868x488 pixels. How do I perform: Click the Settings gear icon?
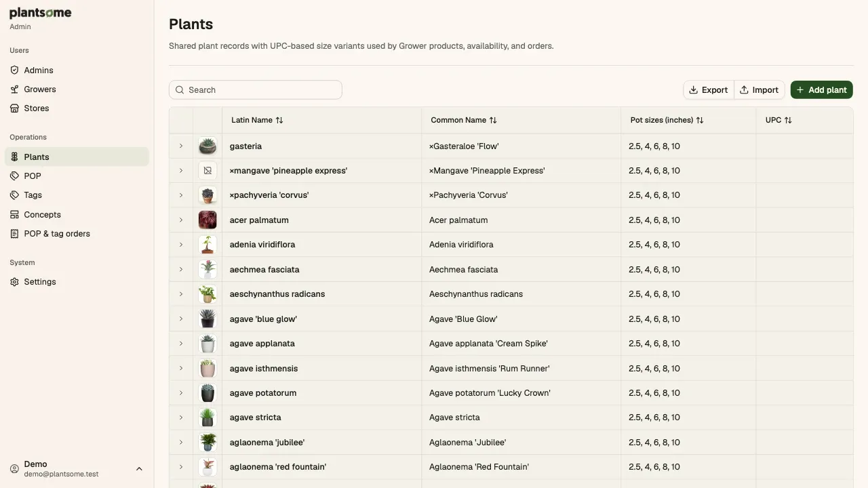(x=14, y=281)
